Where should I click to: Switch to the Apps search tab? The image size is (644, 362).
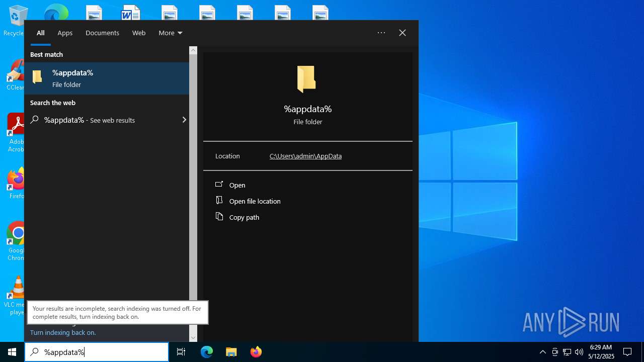click(x=65, y=33)
